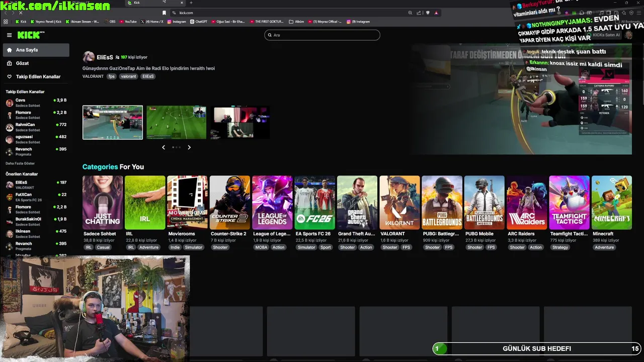Image resolution: width=644 pixels, height=362 pixels.
Task: Click the bookmark icon beside address bar
Action: click(x=164, y=13)
